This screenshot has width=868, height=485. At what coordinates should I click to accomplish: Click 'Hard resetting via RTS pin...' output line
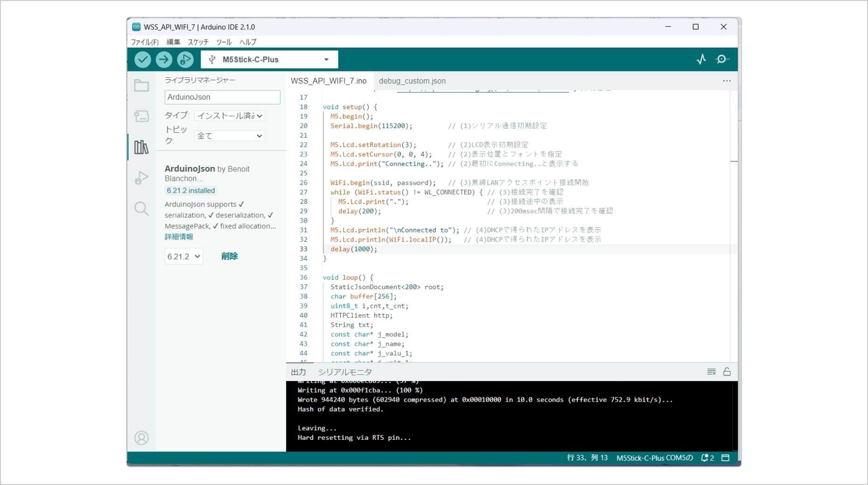pos(354,437)
